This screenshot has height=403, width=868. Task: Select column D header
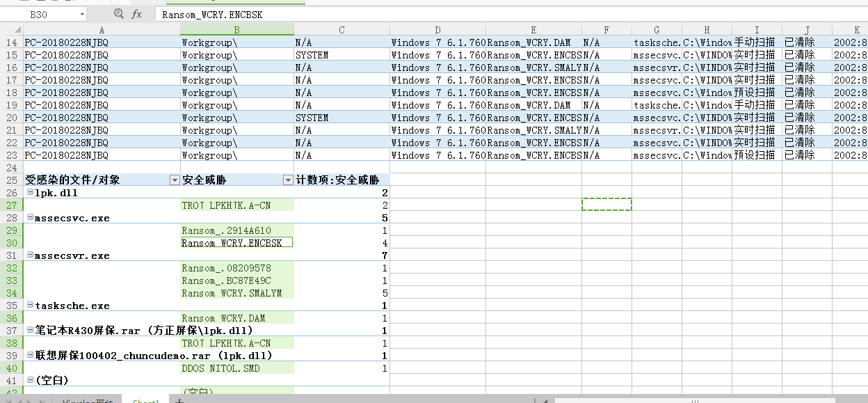pos(437,29)
